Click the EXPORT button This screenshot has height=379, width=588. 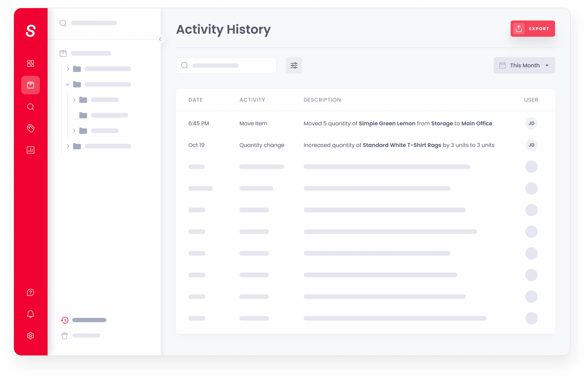point(533,28)
